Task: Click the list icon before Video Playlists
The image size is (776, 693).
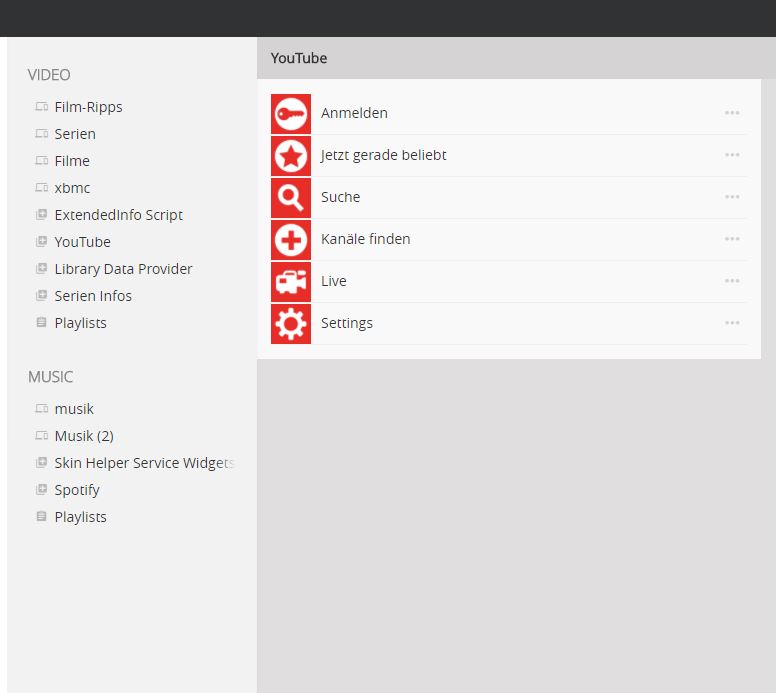Action: pyautogui.click(x=42, y=322)
